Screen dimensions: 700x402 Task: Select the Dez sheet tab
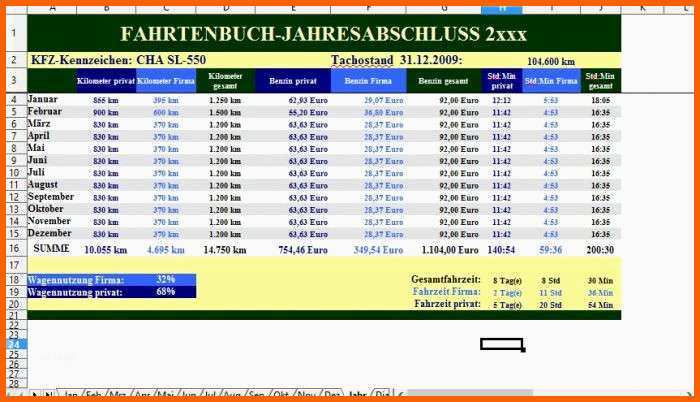pos(332,394)
